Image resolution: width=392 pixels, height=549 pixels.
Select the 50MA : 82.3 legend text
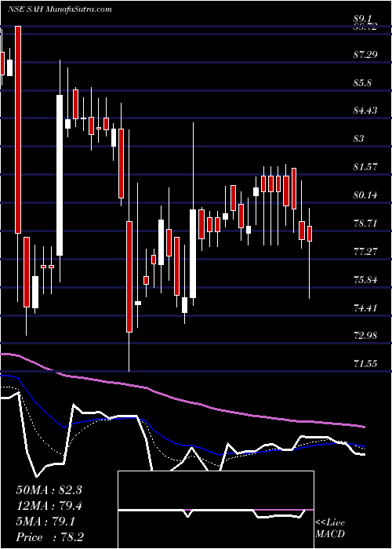(49, 490)
